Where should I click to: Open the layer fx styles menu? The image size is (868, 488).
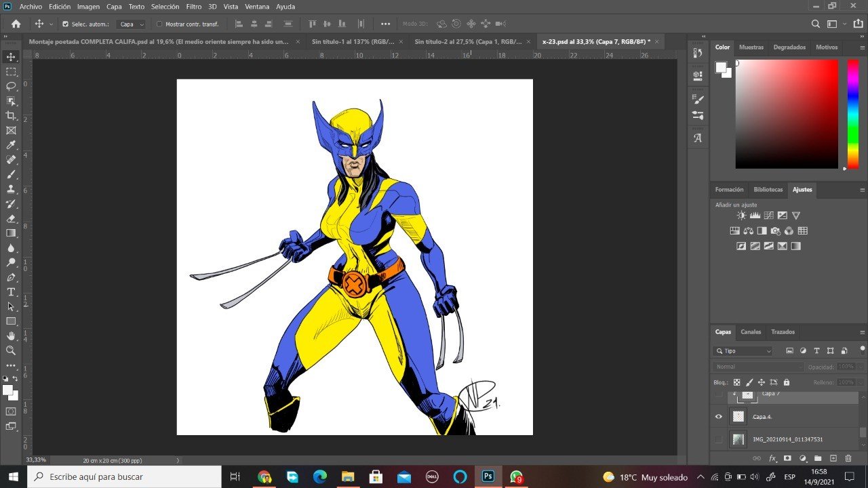tap(772, 459)
